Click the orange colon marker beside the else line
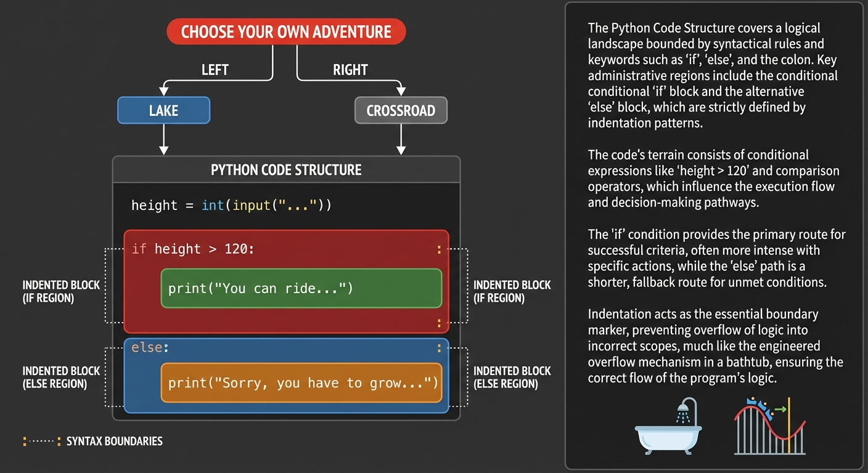868x473 pixels. (439, 348)
